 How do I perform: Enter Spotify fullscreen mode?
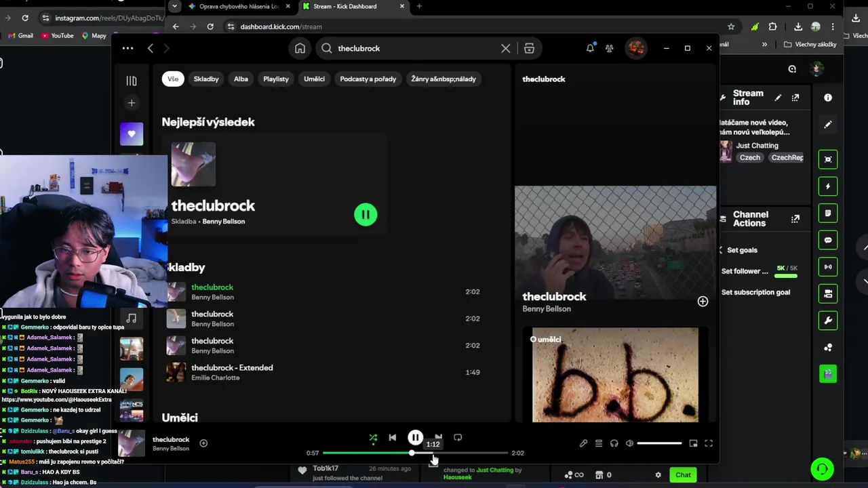[709, 443]
